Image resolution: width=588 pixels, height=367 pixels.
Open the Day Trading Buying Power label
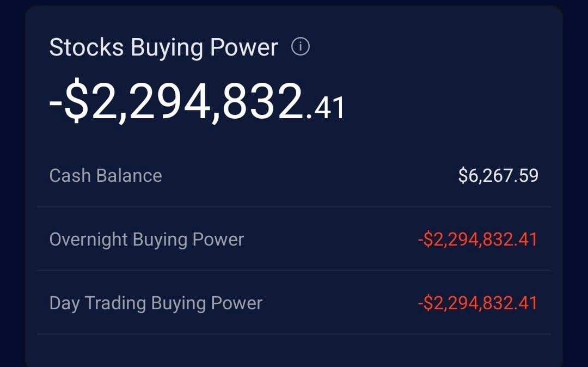point(156,303)
